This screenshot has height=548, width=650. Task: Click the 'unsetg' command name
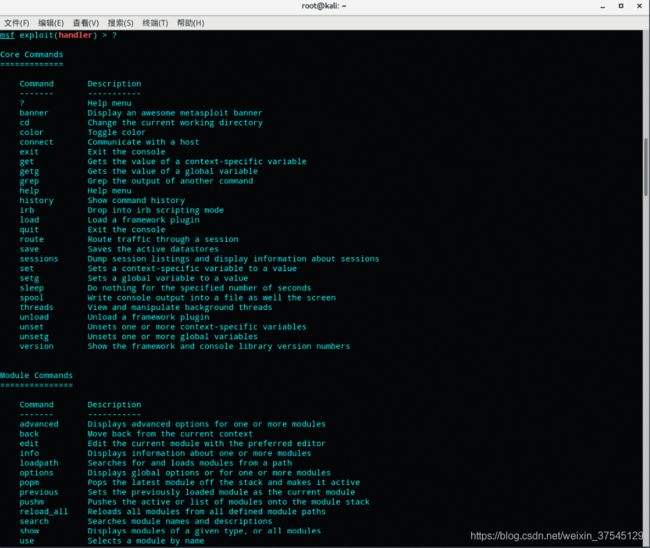[34, 337]
